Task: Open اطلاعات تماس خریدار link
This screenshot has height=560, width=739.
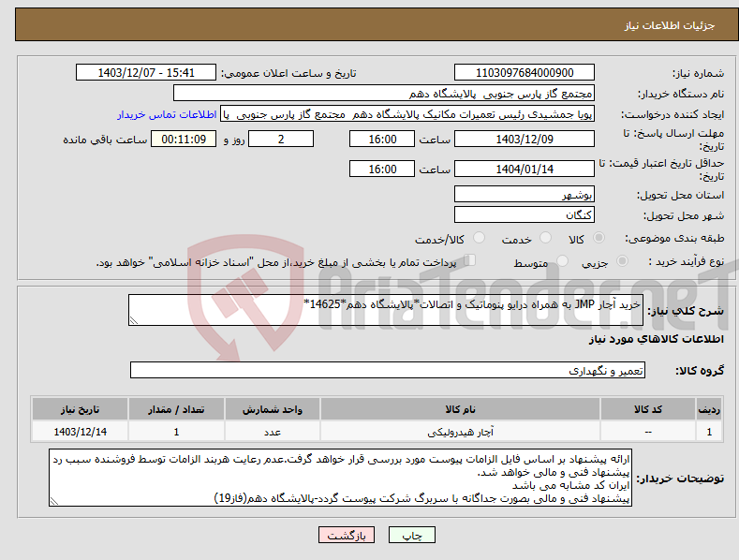Action: click(167, 114)
